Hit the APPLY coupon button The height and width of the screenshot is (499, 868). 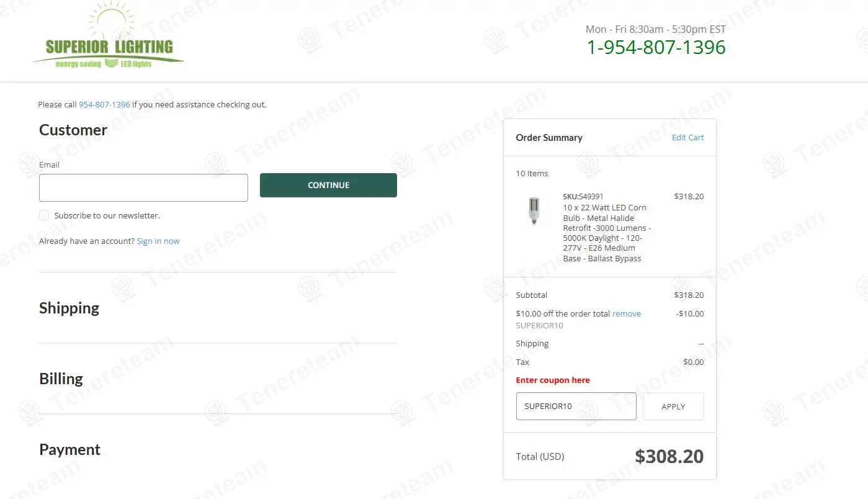click(x=673, y=407)
